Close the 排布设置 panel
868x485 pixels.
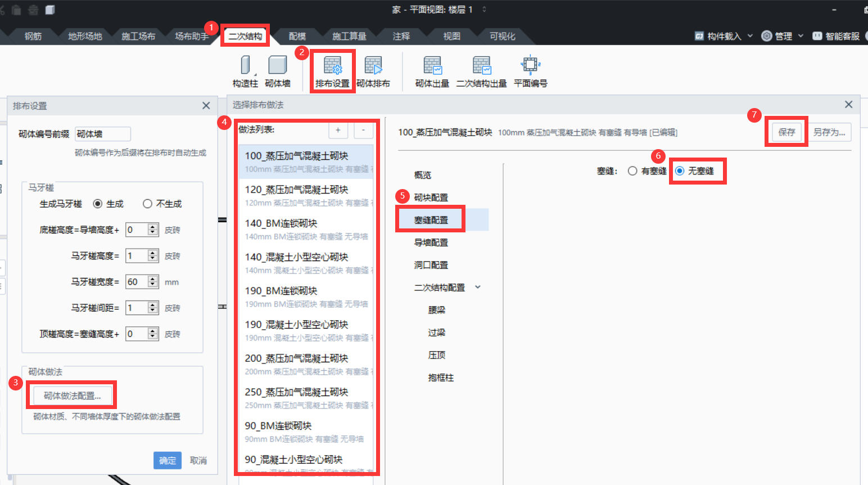[206, 106]
